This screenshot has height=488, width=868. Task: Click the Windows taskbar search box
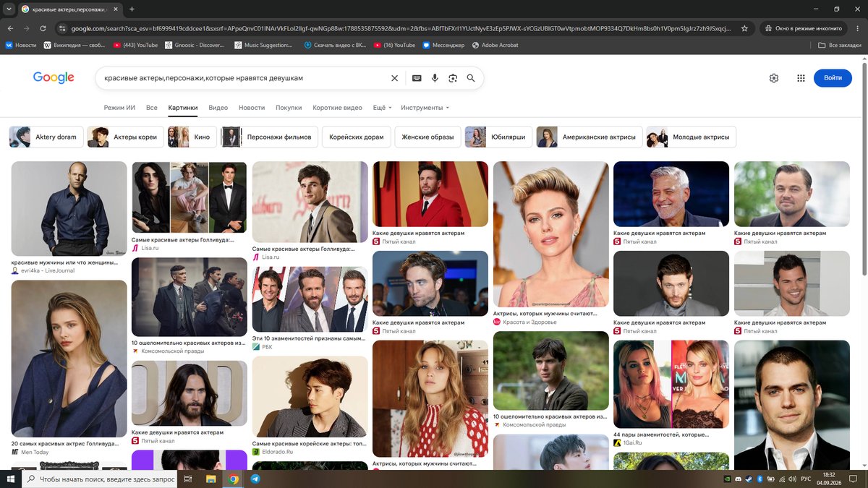pos(99,479)
